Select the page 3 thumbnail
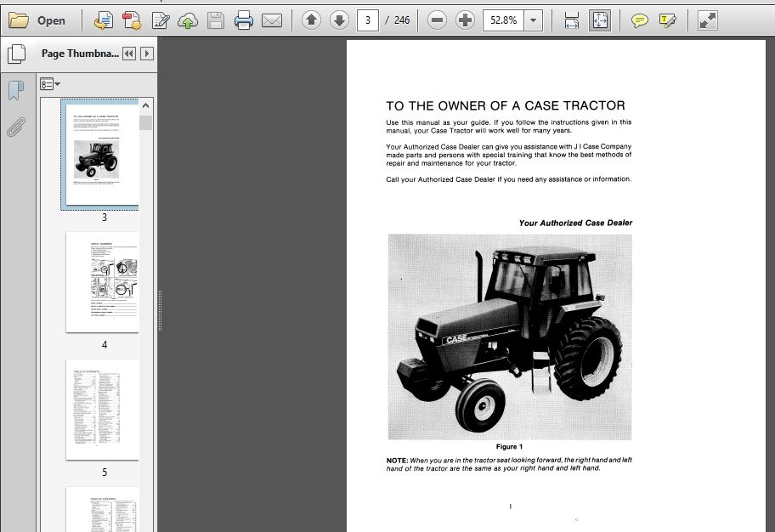 [102, 154]
